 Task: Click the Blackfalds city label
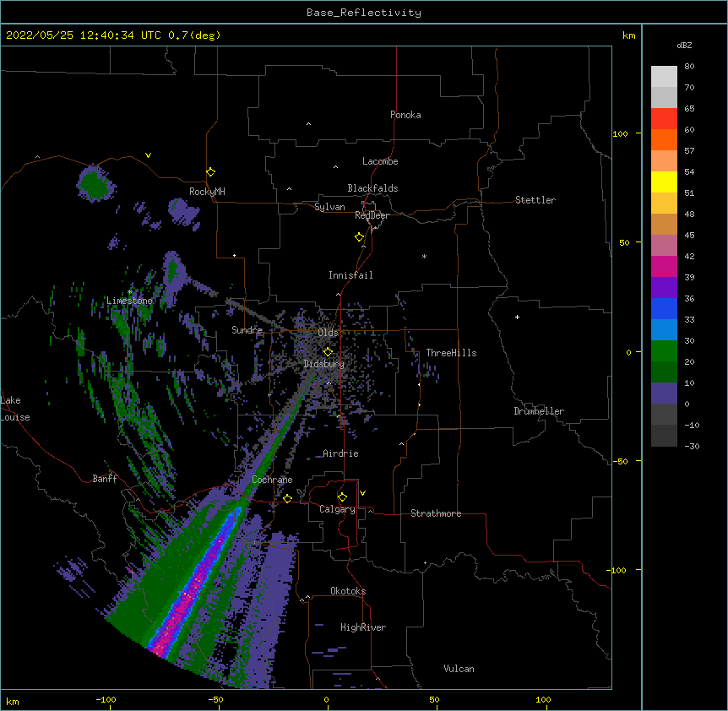(372, 188)
